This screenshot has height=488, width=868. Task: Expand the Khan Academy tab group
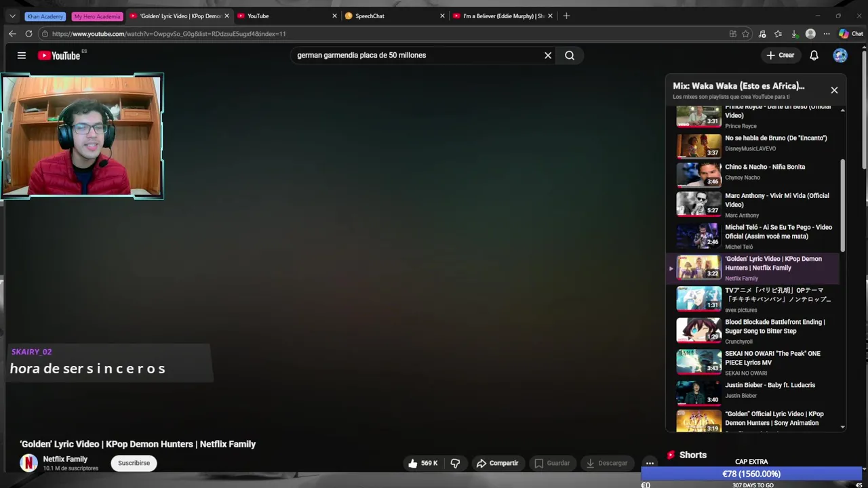click(x=45, y=16)
